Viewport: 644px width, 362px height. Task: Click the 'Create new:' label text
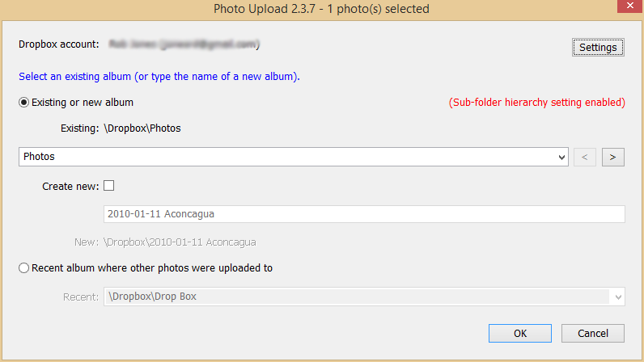(70, 187)
